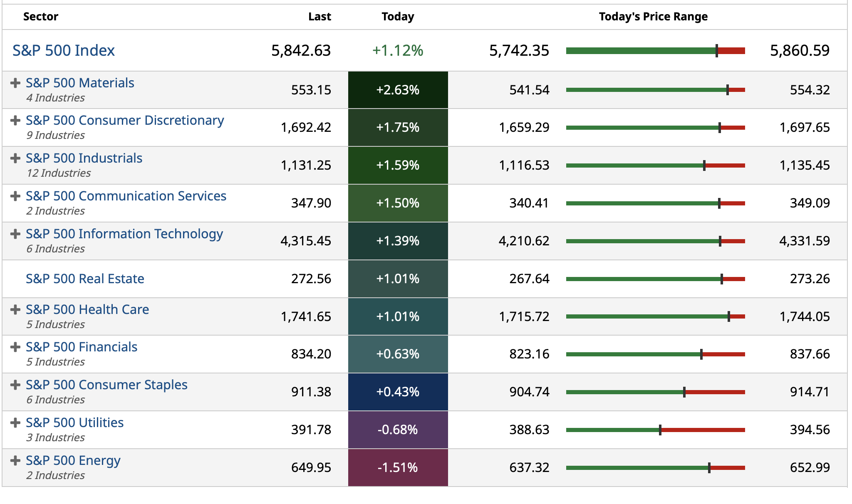Click plus icon beside Information Technology
This screenshot has height=504, width=852.
pyautogui.click(x=15, y=234)
